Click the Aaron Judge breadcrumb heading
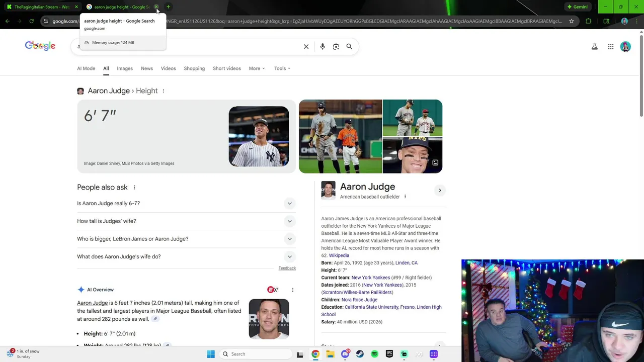644x362 pixels. pos(109,91)
